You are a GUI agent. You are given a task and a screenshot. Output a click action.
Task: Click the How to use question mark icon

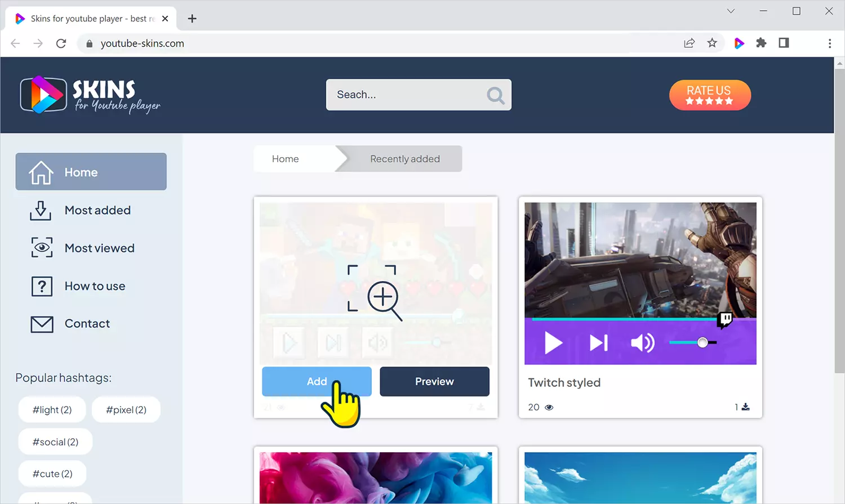tap(42, 286)
